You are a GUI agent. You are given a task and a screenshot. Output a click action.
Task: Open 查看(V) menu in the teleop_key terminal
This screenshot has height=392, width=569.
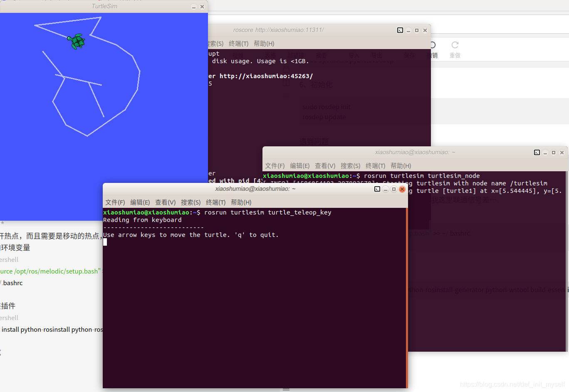[166, 202]
